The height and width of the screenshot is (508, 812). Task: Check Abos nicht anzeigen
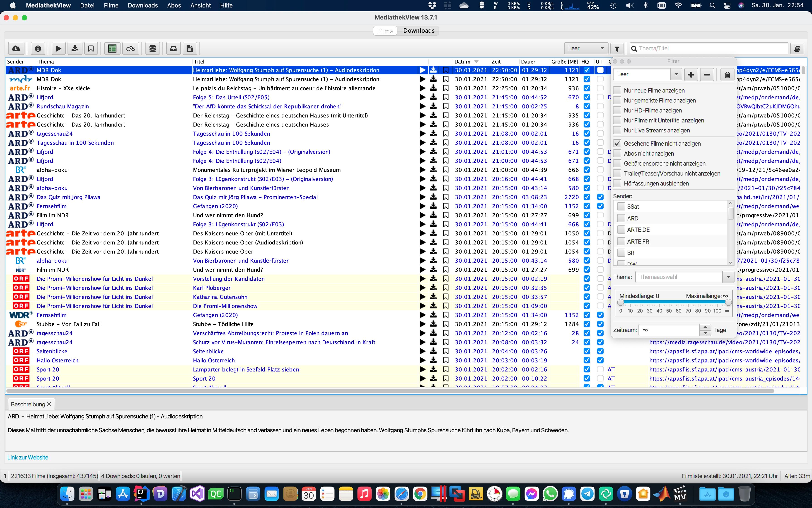[617, 154]
